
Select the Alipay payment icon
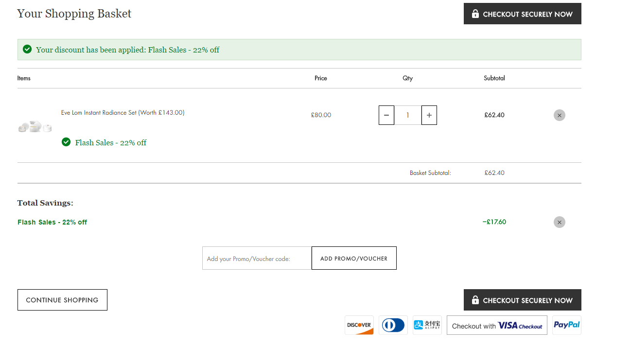[427, 325]
